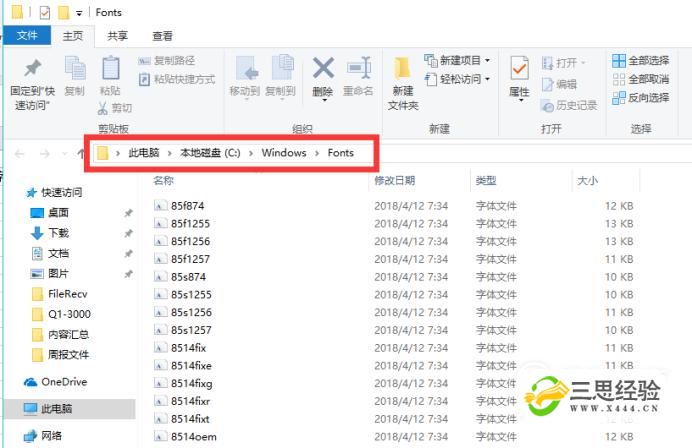Click the 删除 red X delete icon
Viewport: 692px width, 448px height.
323,68
